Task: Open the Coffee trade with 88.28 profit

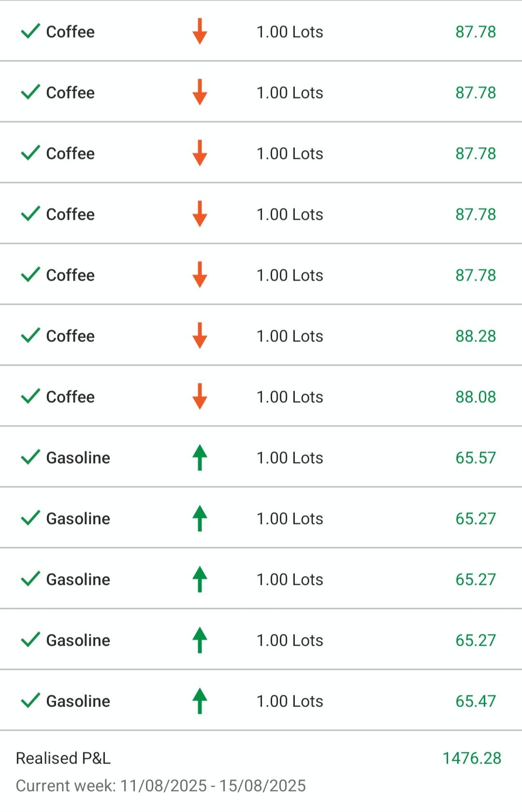Action: coord(71,336)
